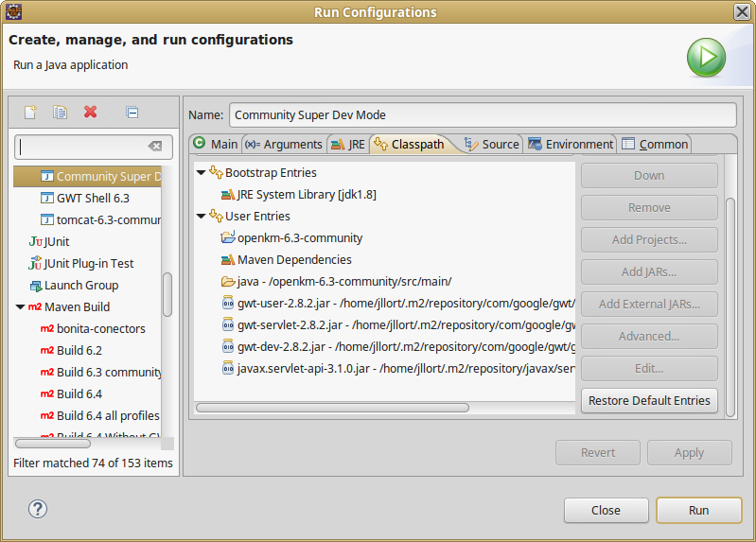Click the Collapse All toolbar icon

tap(132, 113)
